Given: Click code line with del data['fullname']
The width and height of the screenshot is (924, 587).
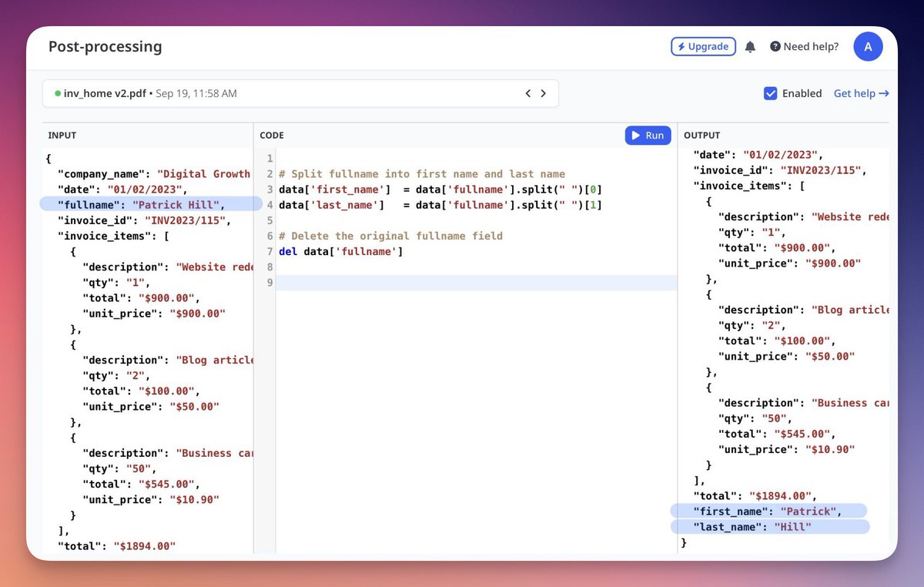Looking at the screenshot, I should pos(341,251).
